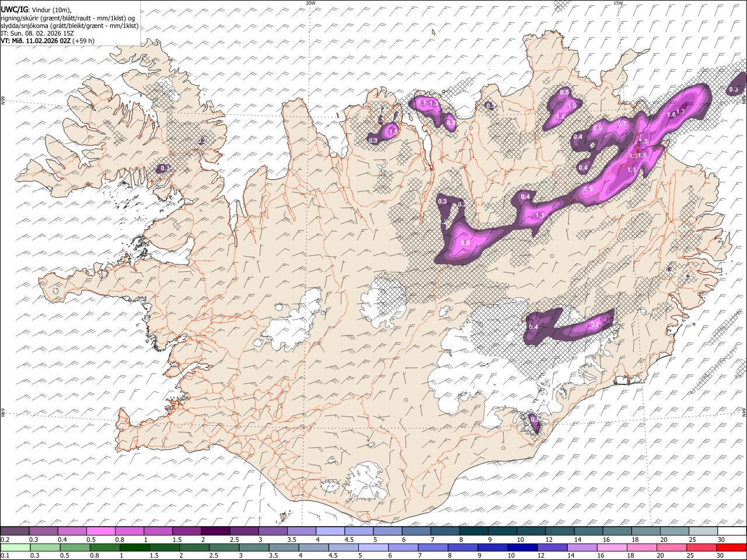
Task: Select the lavender snow-scale swatch labeled 4
Action: click(330, 531)
